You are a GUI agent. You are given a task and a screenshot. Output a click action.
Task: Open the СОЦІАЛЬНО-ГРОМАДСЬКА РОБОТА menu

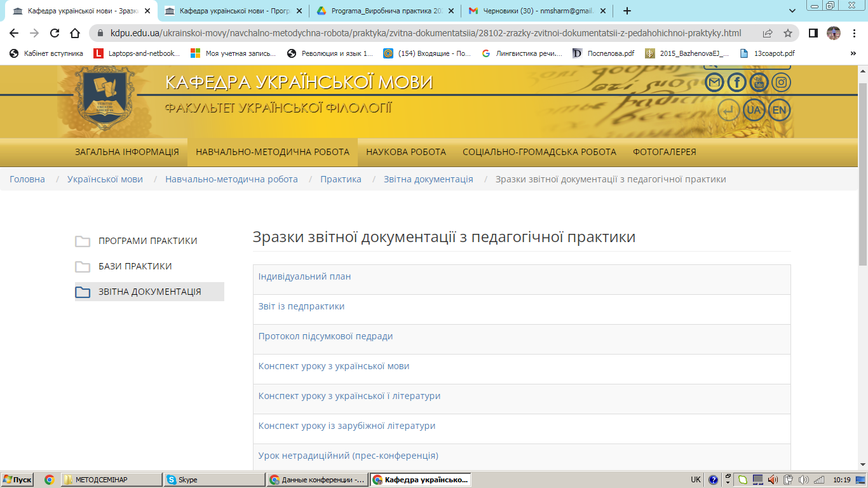click(x=539, y=152)
